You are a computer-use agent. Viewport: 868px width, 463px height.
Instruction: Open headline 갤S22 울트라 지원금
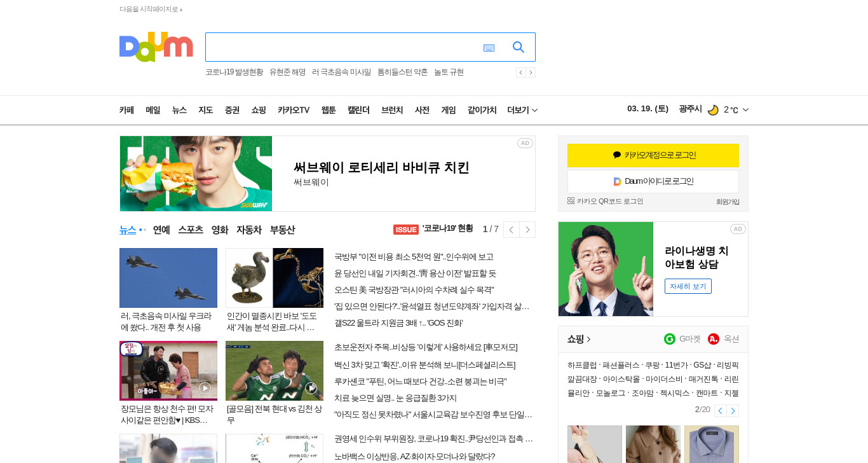point(398,323)
